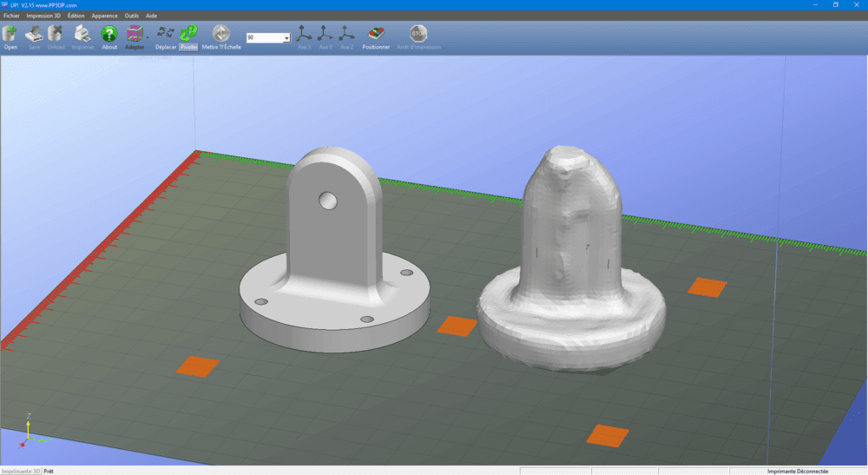
Task: Click the Prêt status text
Action: 49,472
